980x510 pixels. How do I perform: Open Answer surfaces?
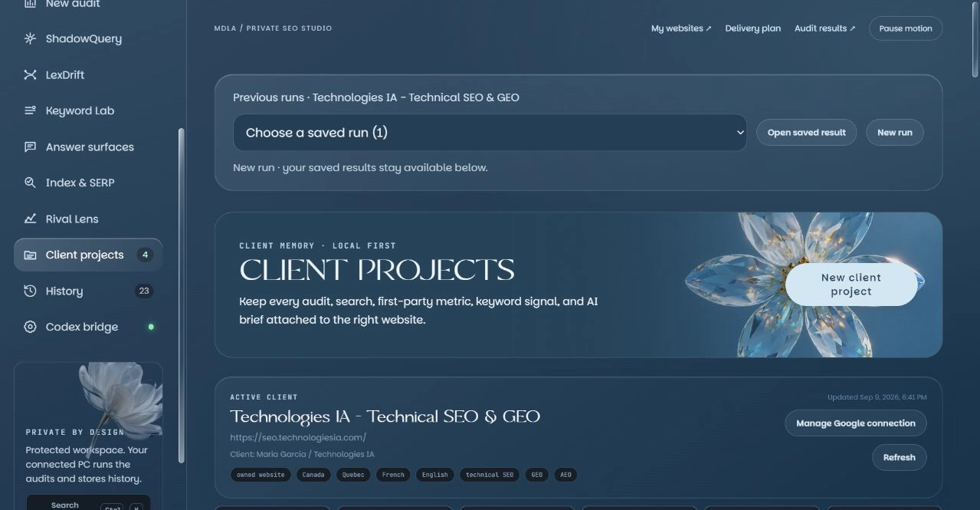(x=88, y=146)
